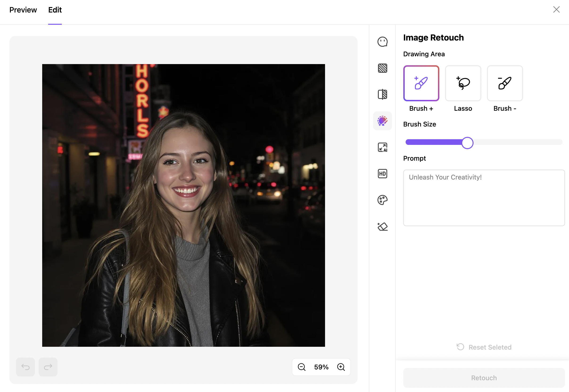Open the color palette tool

(x=382, y=200)
